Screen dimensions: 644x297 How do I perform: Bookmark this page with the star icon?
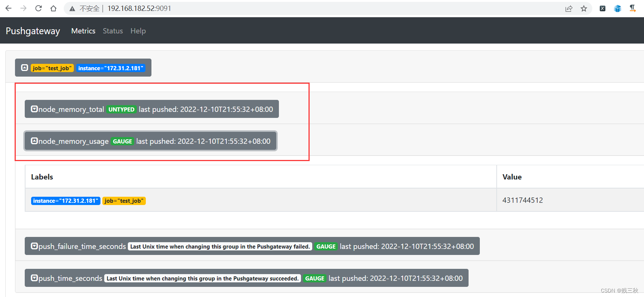click(584, 9)
